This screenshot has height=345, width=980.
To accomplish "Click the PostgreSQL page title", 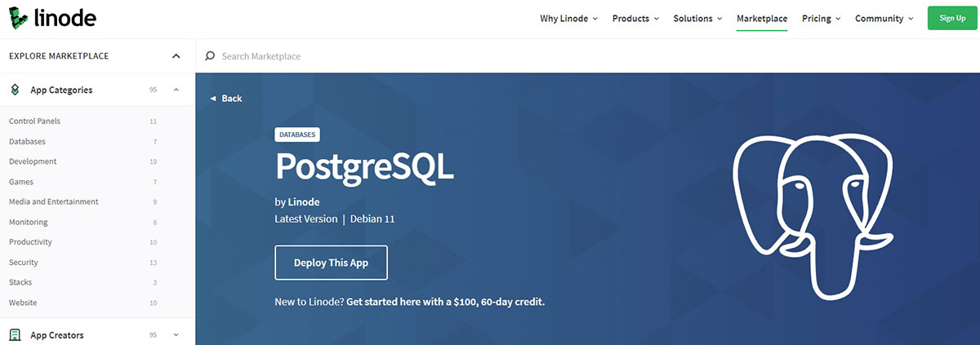I will pyautogui.click(x=364, y=168).
